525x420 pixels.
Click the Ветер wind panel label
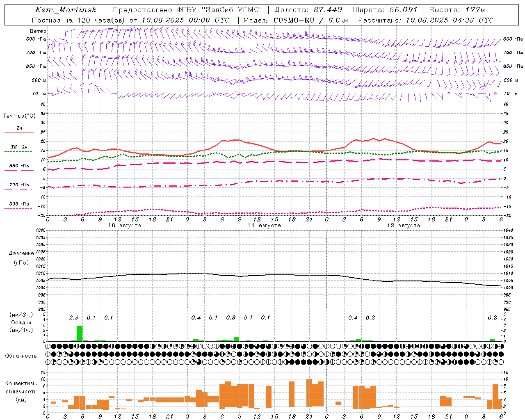click(x=38, y=31)
